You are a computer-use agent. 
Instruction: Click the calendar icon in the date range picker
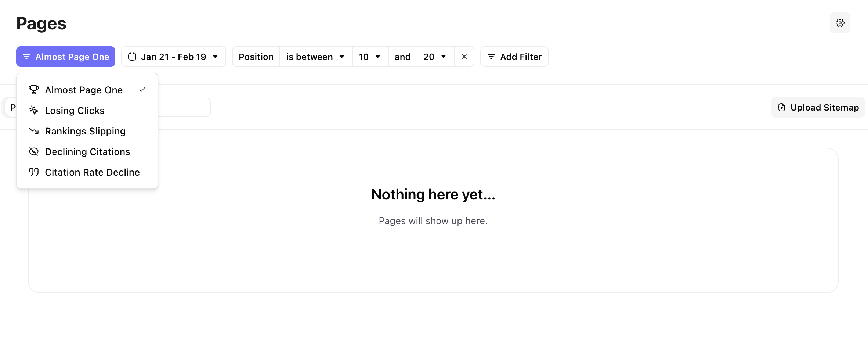coord(133,56)
